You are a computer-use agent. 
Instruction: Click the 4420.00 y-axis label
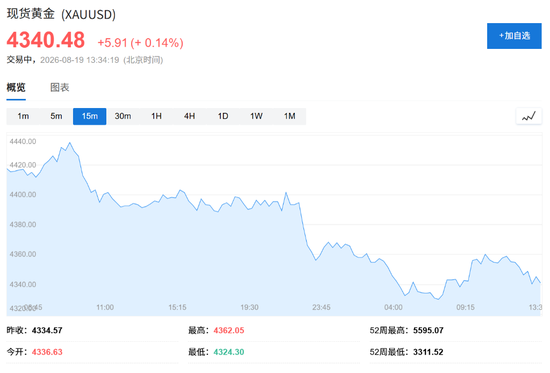[23, 165]
